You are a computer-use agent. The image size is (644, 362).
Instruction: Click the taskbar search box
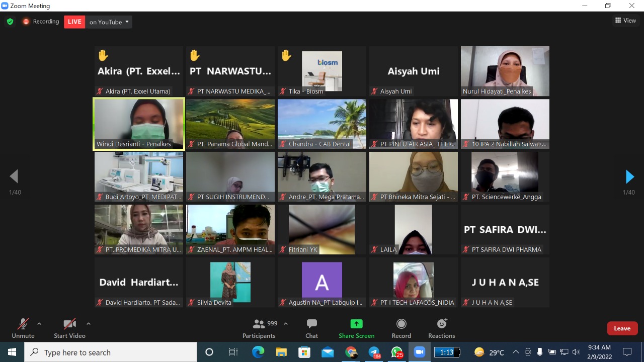pos(111,352)
